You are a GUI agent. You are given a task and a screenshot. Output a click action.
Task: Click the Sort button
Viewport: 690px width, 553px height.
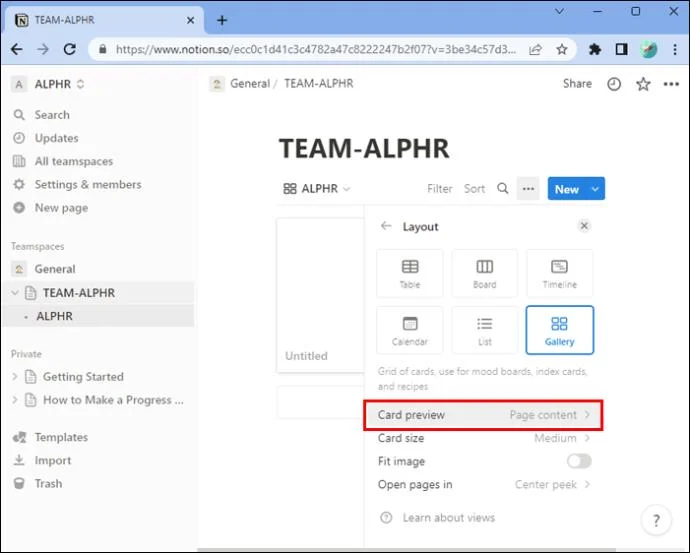click(474, 189)
